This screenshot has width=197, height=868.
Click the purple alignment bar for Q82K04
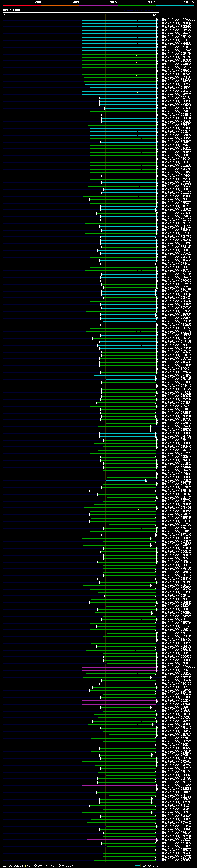pos(119,700)
